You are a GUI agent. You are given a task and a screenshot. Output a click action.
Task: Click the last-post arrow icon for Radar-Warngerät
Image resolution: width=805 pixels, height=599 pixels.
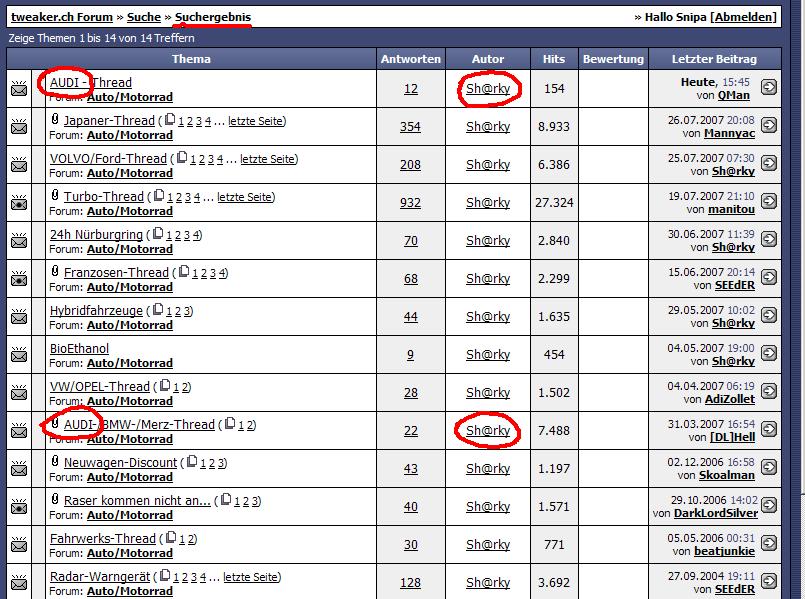[x=769, y=582]
